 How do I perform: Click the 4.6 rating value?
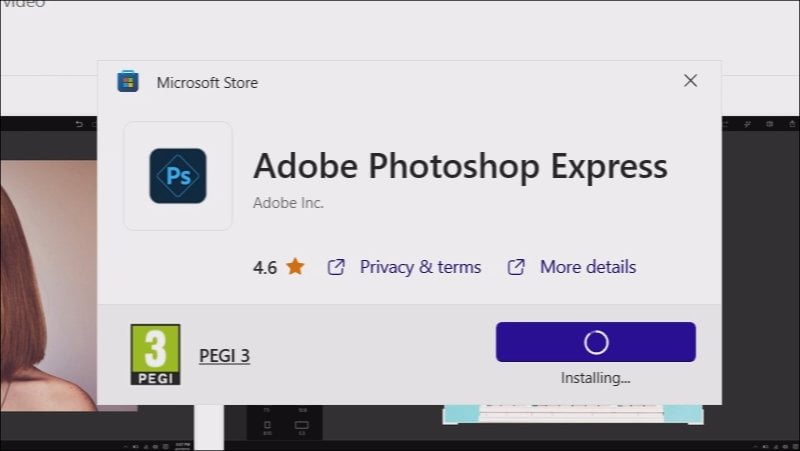point(265,267)
